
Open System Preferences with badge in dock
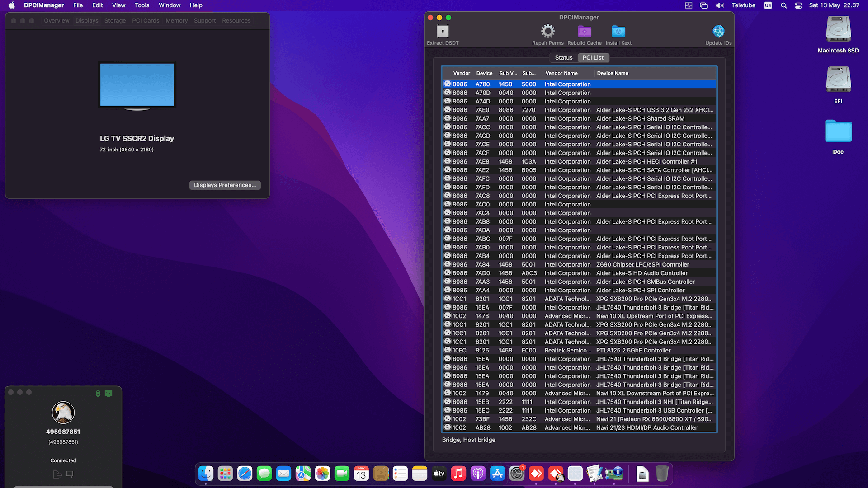click(x=517, y=473)
